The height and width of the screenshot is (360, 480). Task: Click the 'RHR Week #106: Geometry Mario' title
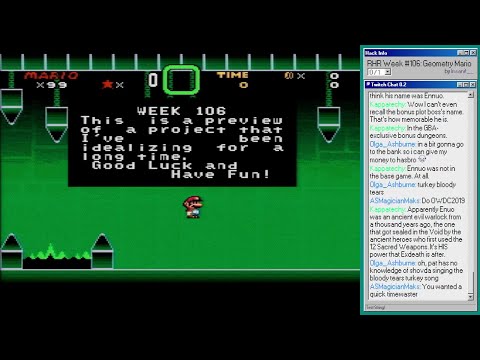[x=419, y=63]
